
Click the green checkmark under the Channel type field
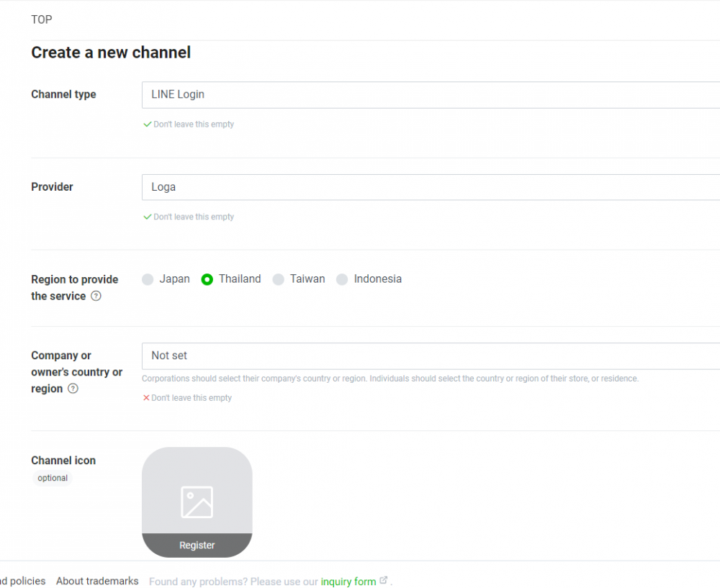(146, 124)
